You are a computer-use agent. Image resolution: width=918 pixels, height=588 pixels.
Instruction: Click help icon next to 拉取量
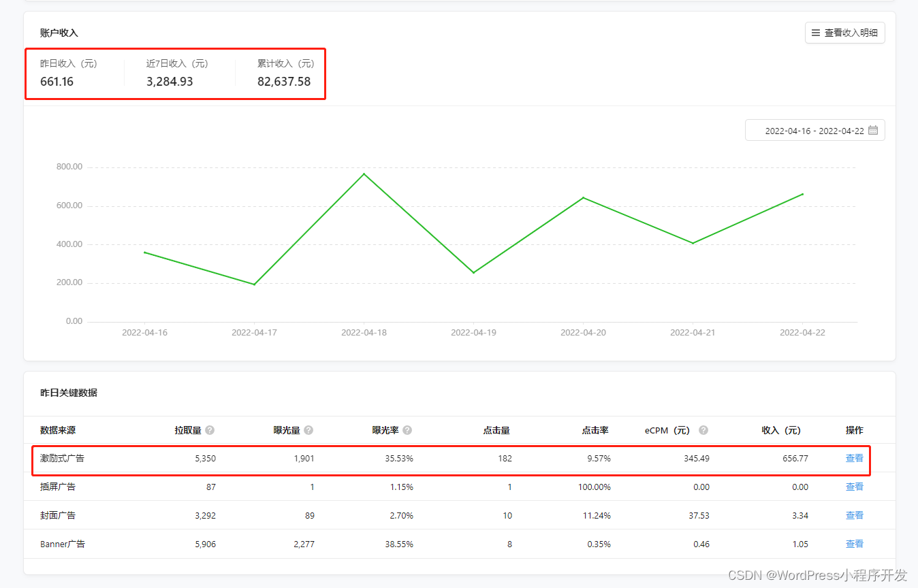click(x=210, y=430)
